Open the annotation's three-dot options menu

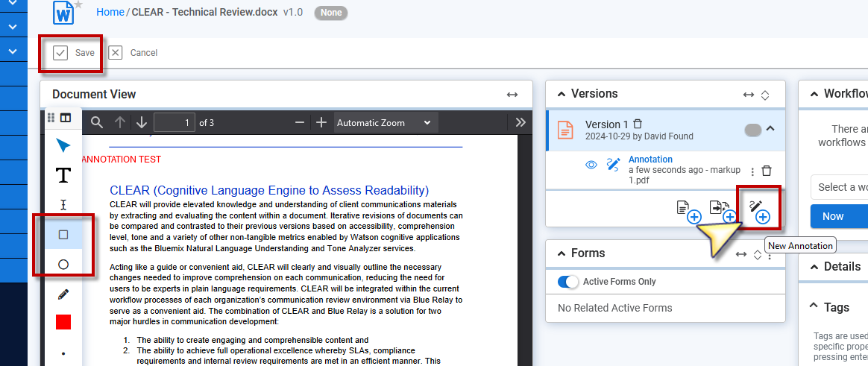pyautogui.click(x=752, y=171)
